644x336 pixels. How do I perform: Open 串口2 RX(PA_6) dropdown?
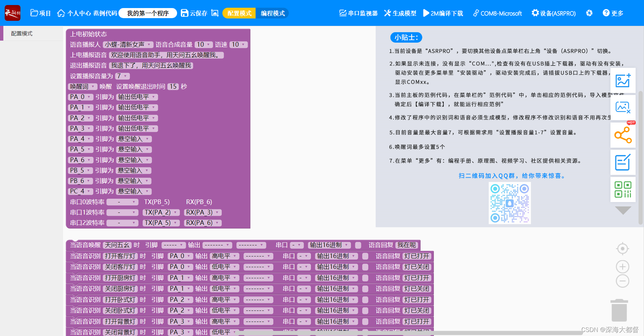click(x=203, y=223)
